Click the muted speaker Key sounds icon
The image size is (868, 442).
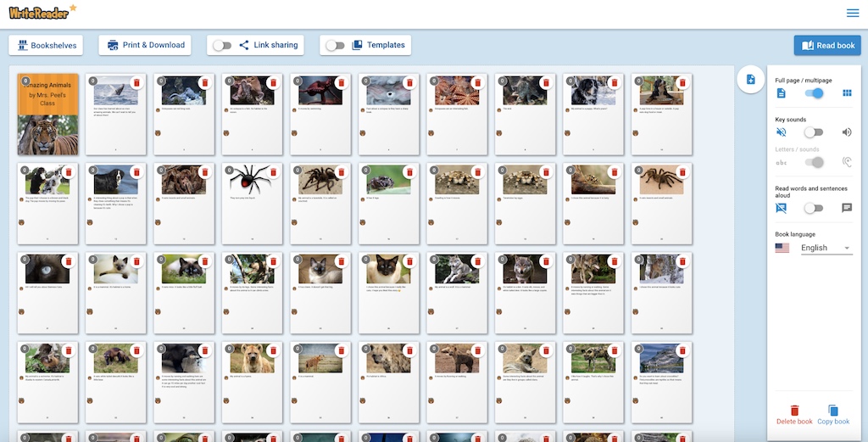(781, 131)
